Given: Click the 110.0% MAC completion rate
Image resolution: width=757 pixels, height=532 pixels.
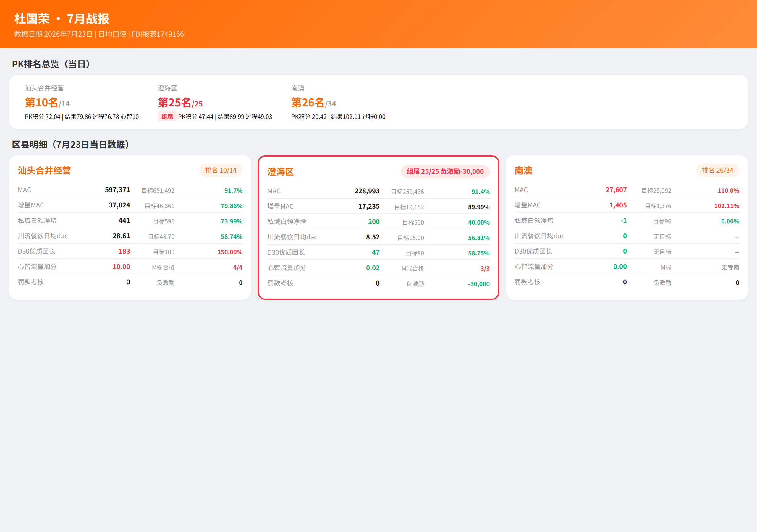Looking at the screenshot, I should (x=728, y=191).
